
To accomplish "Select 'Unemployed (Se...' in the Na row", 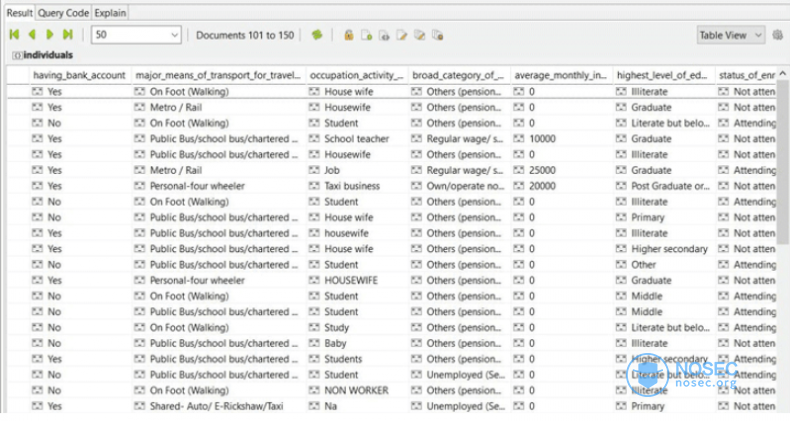I will 459,406.
